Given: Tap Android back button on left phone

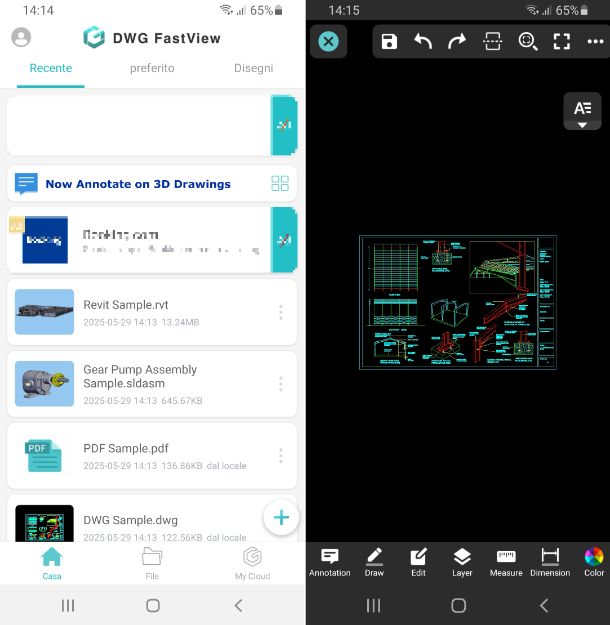Looking at the screenshot, I should click(x=238, y=605).
